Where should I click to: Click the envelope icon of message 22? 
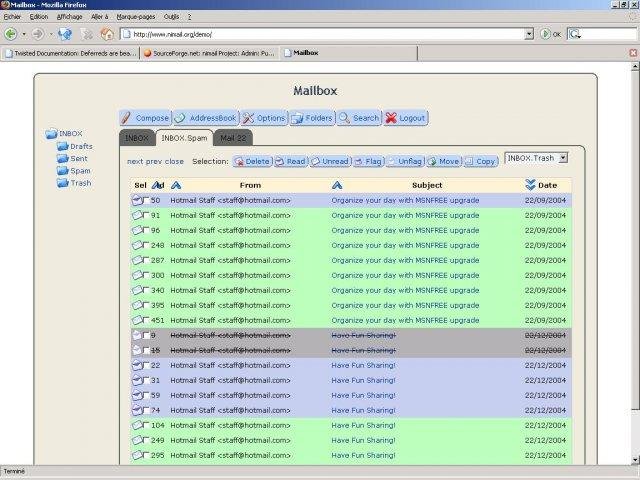point(138,365)
